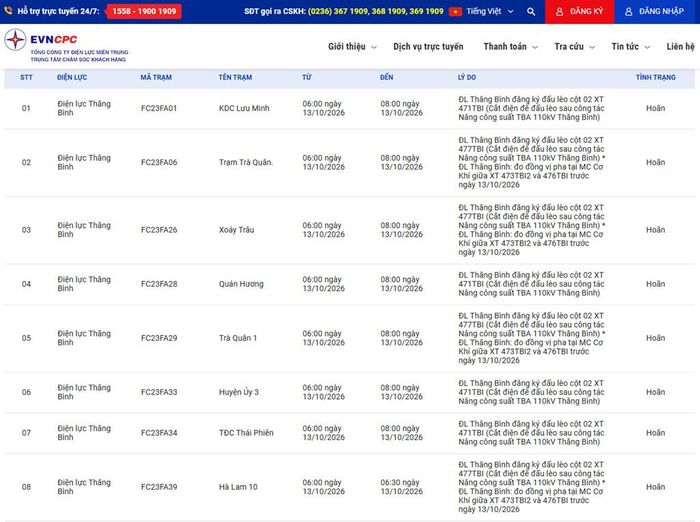Image resolution: width=700 pixels, height=522 pixels.
Task: Expand the Tin tức menu
Action: click(630, 46)
